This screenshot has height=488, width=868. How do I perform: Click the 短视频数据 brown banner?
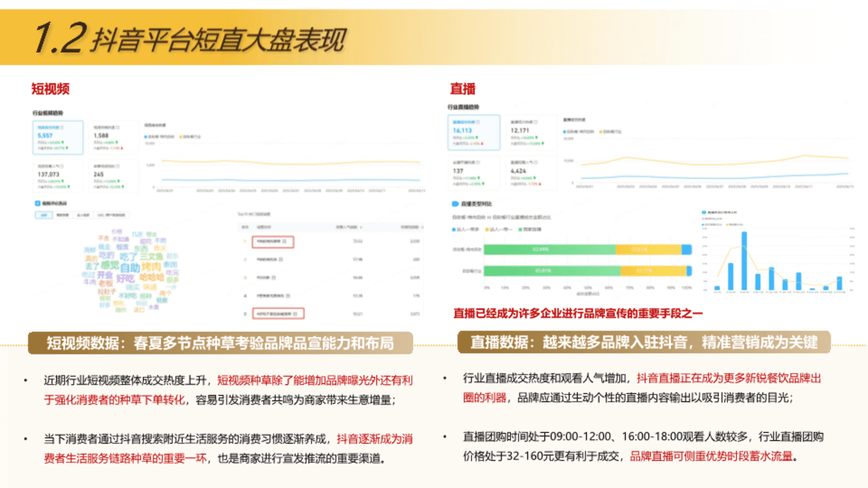click(220, 343)
